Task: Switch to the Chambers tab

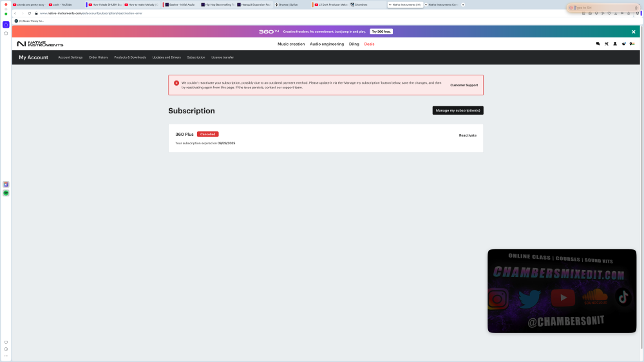Action: 367,5
